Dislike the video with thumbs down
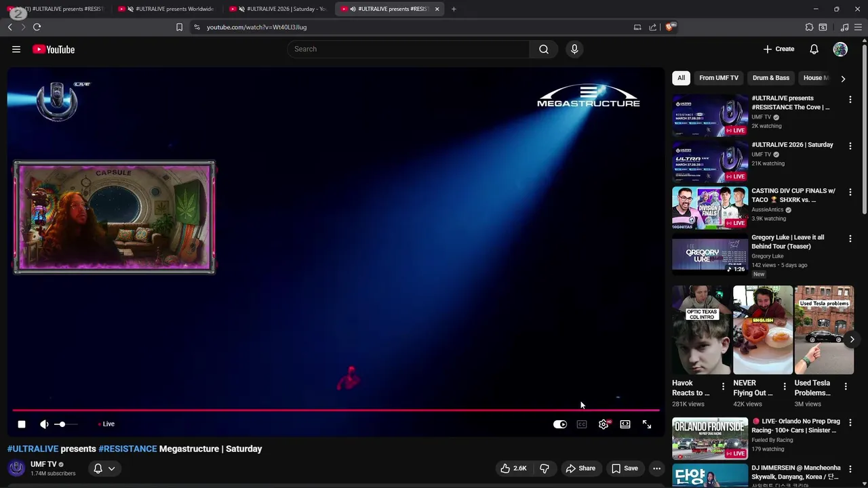Viewport: 868px width, 488px height. 544,468
